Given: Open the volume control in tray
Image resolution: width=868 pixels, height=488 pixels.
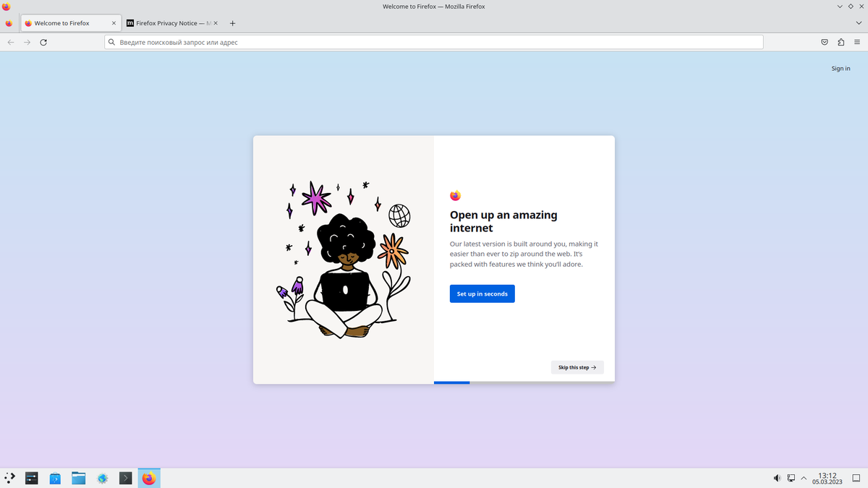Looking at the screenshot, I should pos(778,478).
